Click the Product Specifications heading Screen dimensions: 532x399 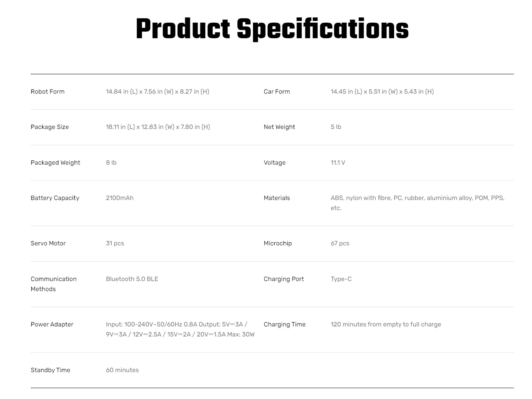pos(272,29)
